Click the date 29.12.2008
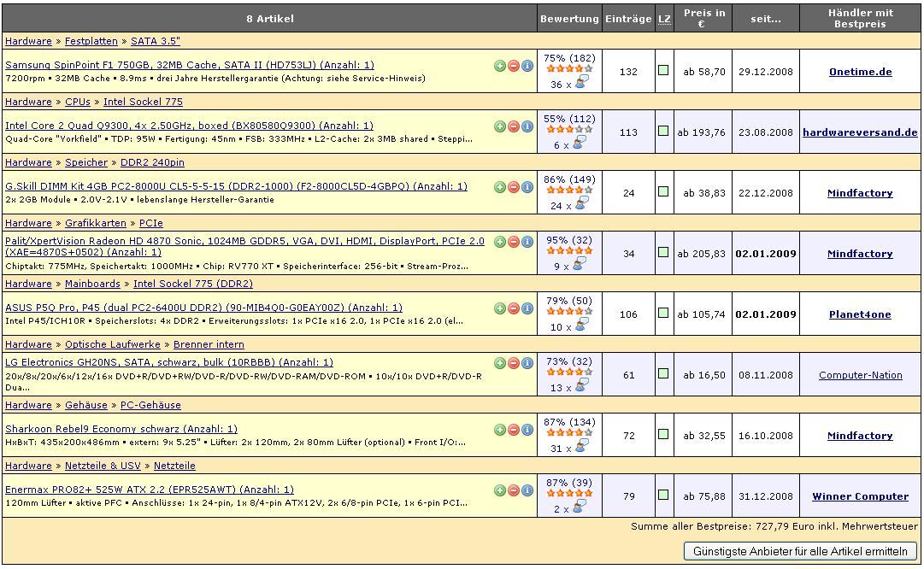Image resolution: width=924 pixels, height=569 pixels. (766, 72)
